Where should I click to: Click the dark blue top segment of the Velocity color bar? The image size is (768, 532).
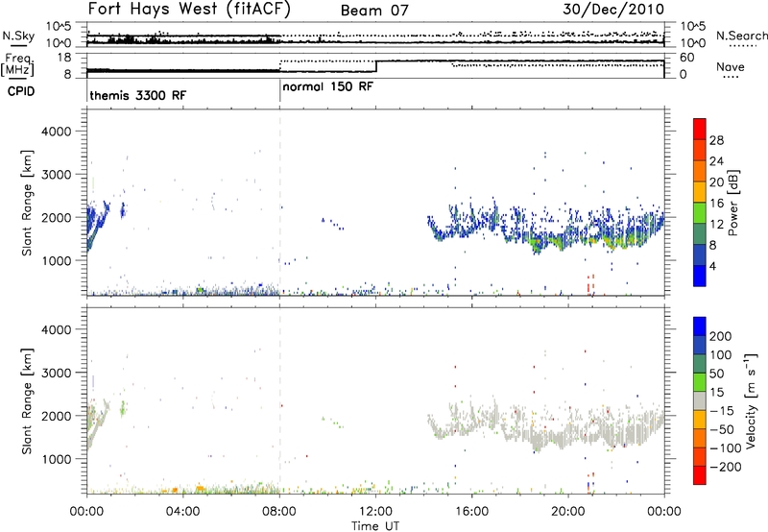pos(700,326)
